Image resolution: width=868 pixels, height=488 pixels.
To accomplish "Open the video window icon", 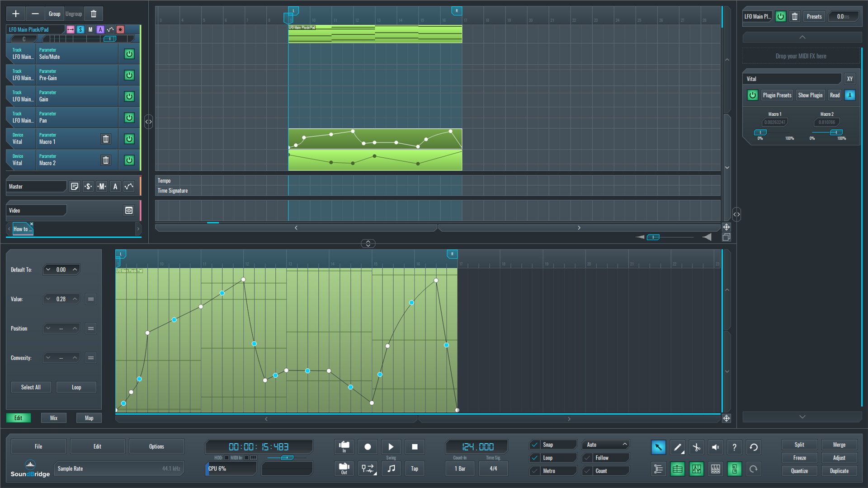I will [129, 210].
